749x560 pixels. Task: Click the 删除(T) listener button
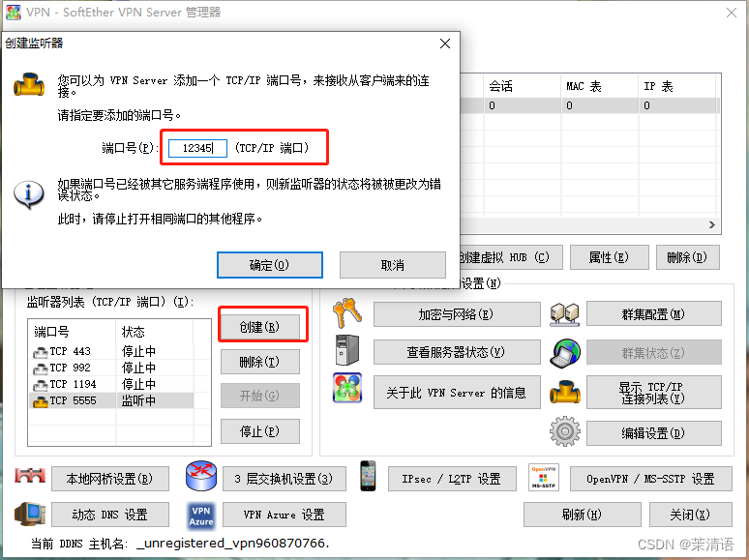(x=260, y=362)
